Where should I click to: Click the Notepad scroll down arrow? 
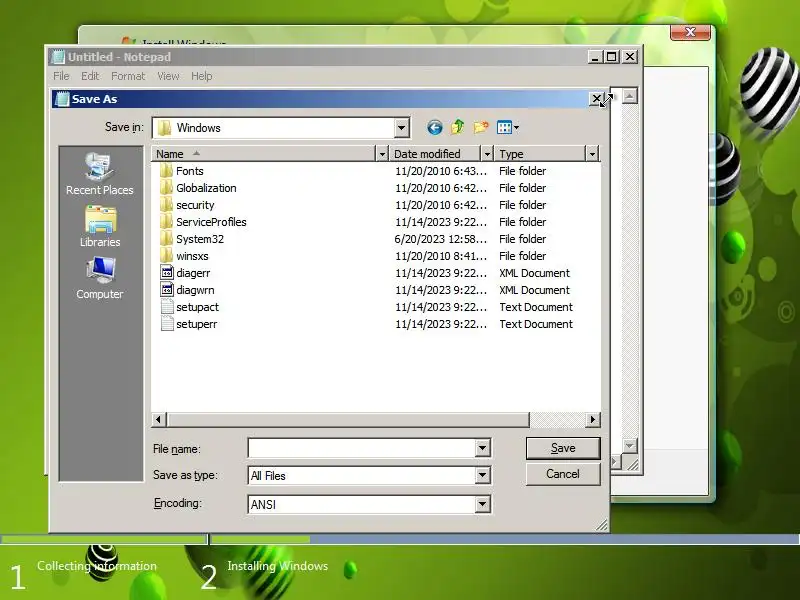[x=630, y=446]
